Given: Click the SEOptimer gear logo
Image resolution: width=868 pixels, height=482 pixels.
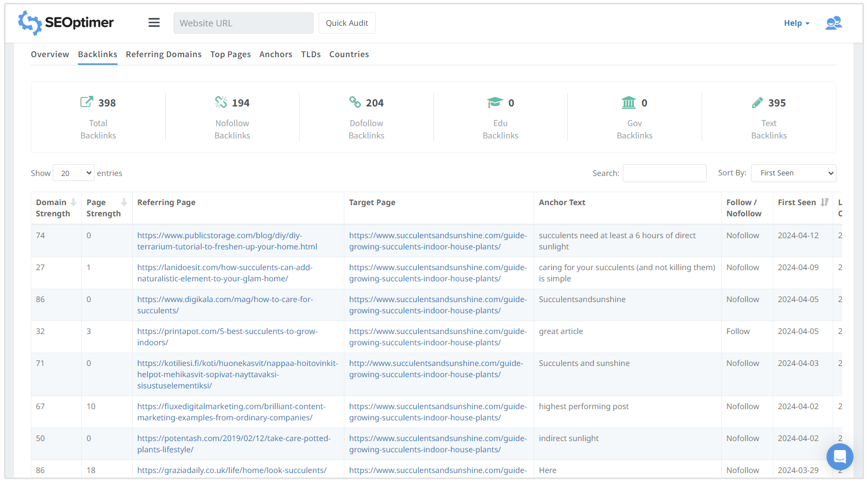Looking at the screenshot, I should (30, 23).
